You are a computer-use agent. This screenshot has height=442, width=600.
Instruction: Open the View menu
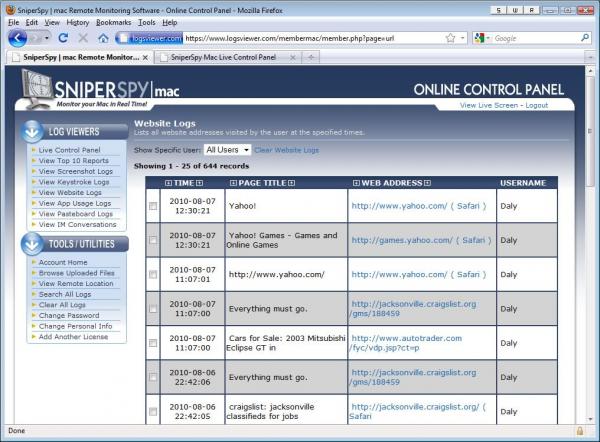[x=52, y=23]
